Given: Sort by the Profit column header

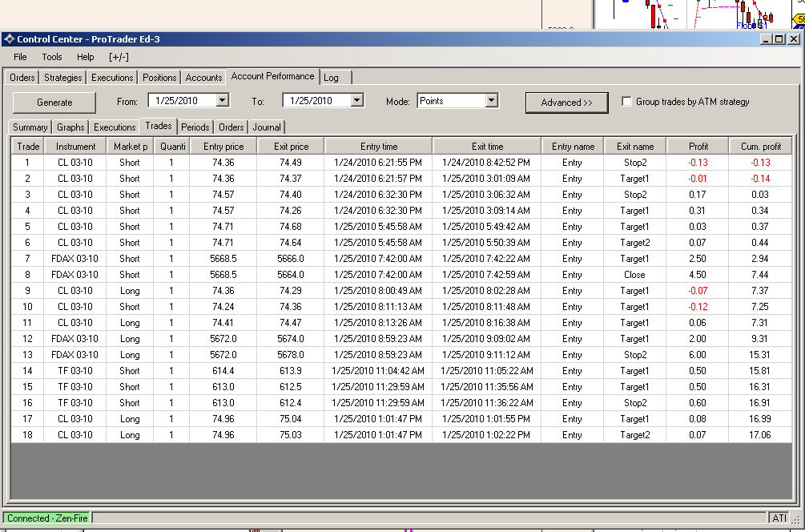Looking at the screenshot, I should pyautogui.click(x=698, y=147).
